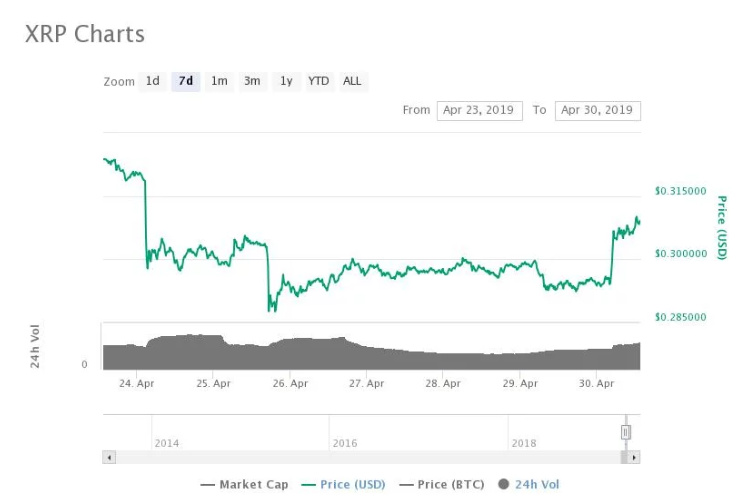Click the 30. Apr axis label

coord(596,383)
